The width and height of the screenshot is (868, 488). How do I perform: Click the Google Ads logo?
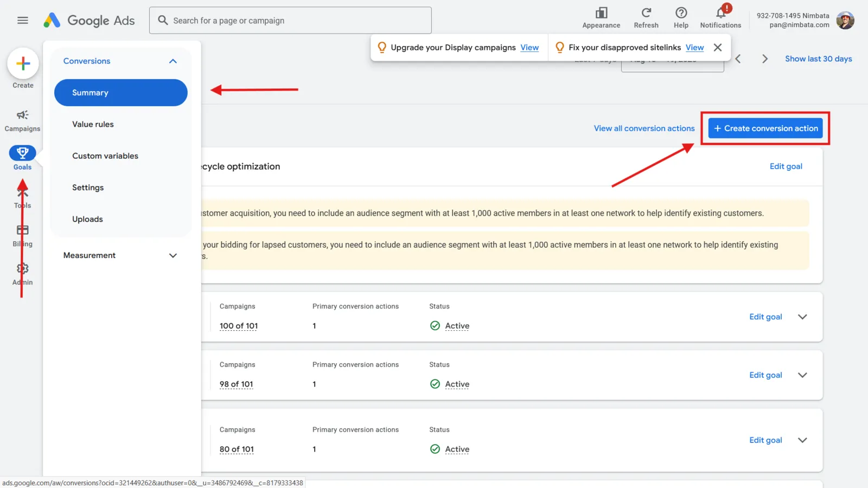(89, 21)
